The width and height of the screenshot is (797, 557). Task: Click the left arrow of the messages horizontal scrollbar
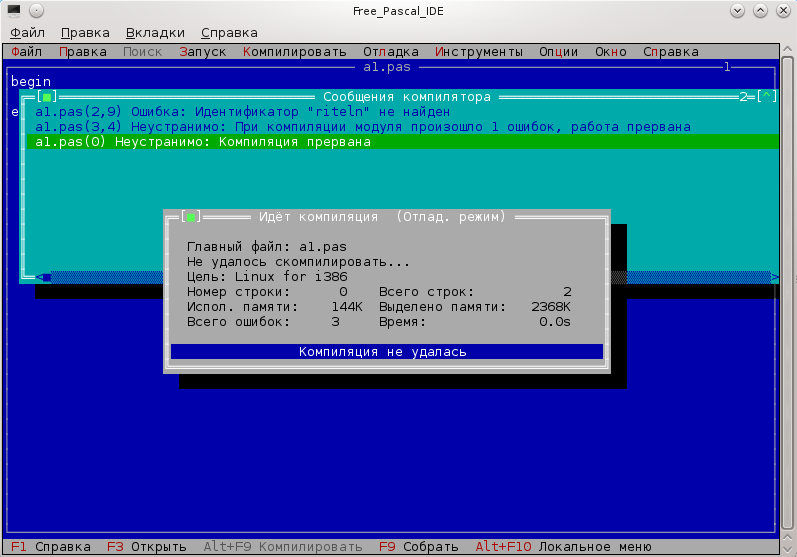pos(45,277)
